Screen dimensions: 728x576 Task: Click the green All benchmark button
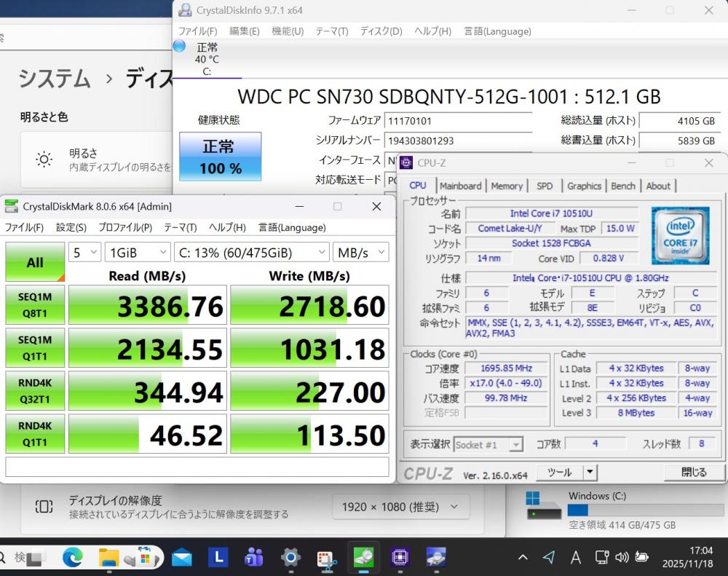click(x=35, y=262)
